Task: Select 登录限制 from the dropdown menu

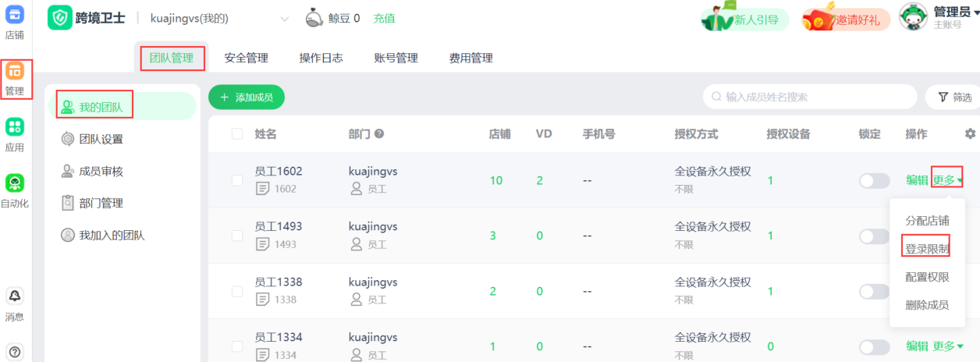Action: coord(927,249)
